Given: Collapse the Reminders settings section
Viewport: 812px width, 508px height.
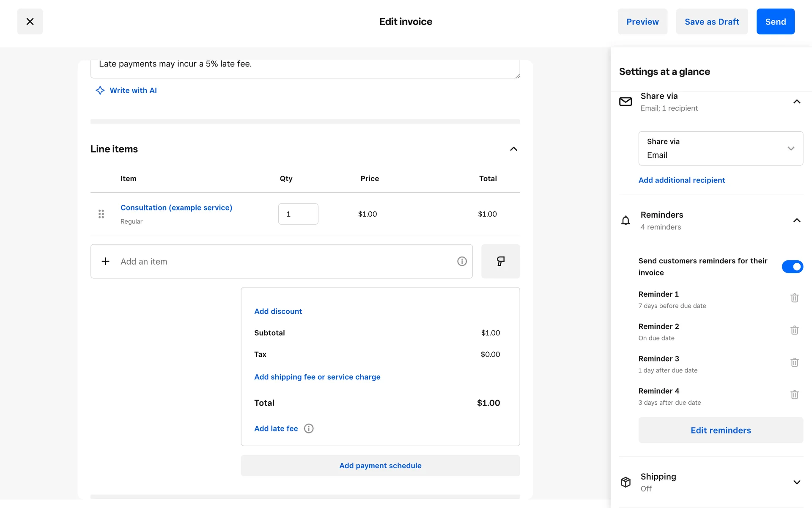Looking at the screenshot, I should point(796,221).
